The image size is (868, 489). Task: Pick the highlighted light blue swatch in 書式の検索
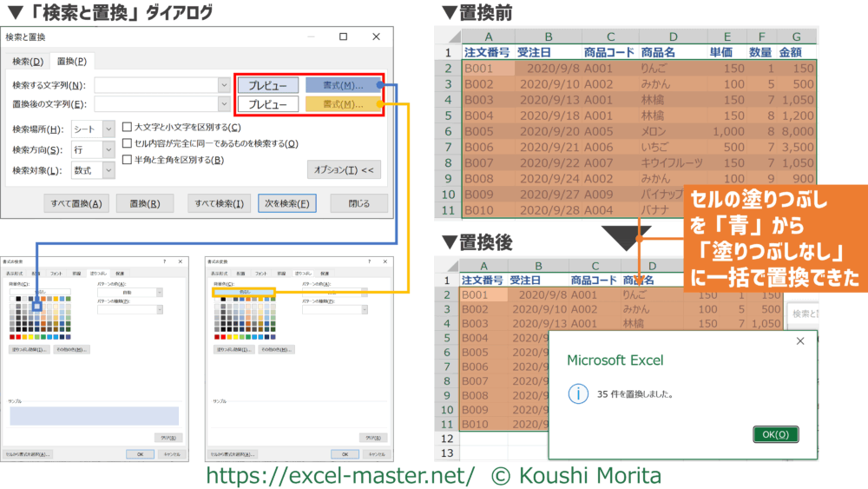point(37,306)
